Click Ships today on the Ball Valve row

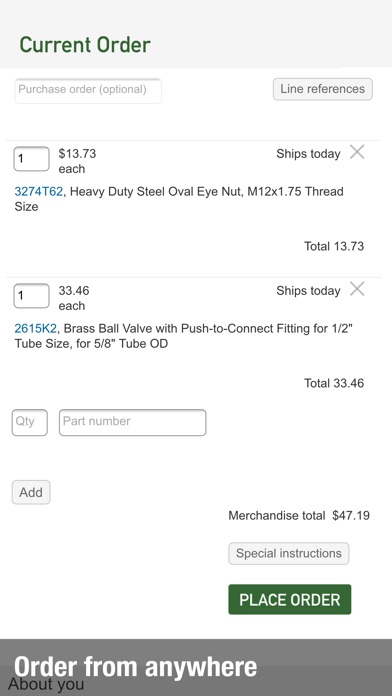point(308,291)
